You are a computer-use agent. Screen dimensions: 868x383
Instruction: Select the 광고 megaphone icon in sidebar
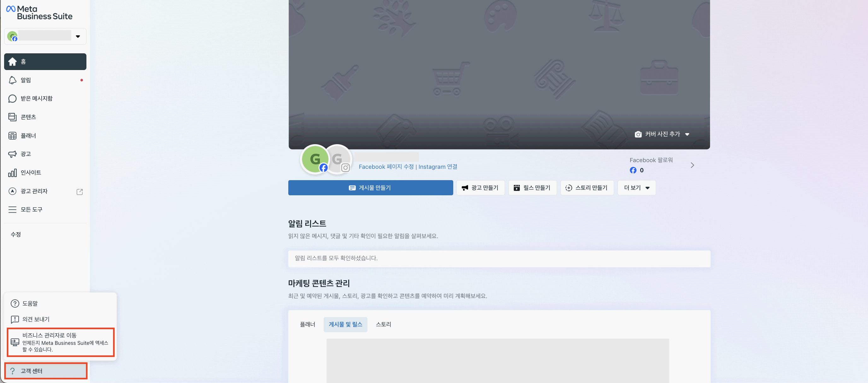13,154
